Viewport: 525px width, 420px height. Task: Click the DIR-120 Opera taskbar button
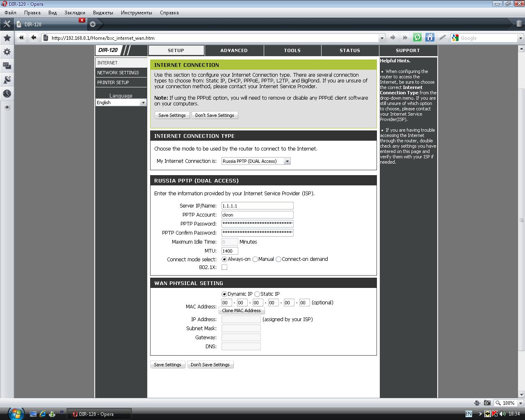pyautogui.click(x=100, y=414)
